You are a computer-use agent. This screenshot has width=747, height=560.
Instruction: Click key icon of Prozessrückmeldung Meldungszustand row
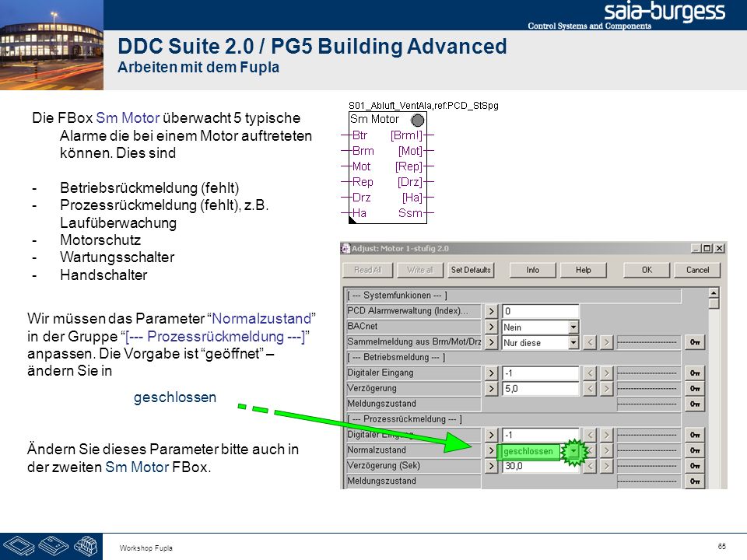click(695, 481)
